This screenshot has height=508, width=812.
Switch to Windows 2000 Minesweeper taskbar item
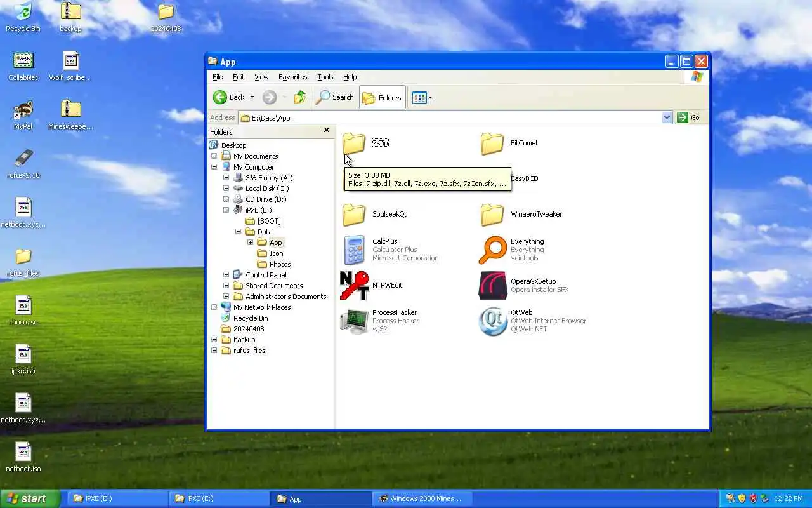422,498
